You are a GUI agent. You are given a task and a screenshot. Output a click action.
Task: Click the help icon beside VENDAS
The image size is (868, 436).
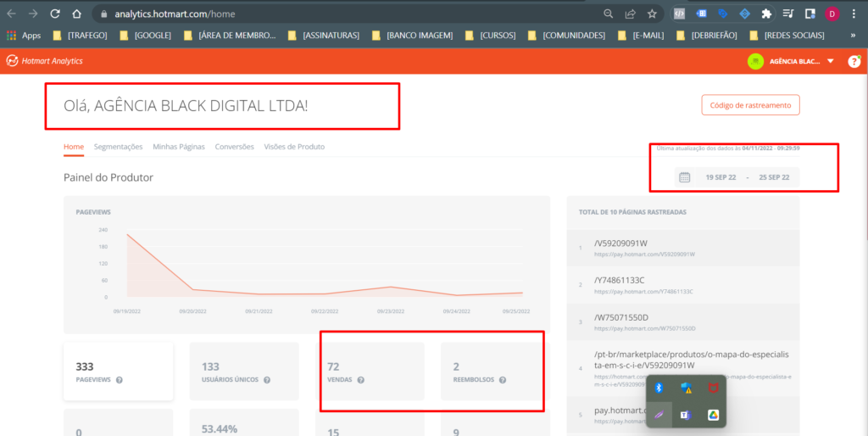click(361, 380)
